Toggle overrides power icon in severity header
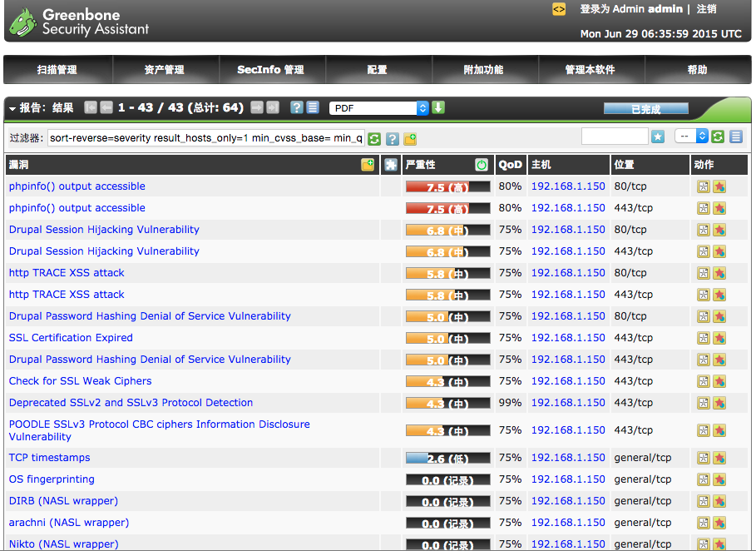Viewport: 756px width, 551px height. [x=482, y=165]
